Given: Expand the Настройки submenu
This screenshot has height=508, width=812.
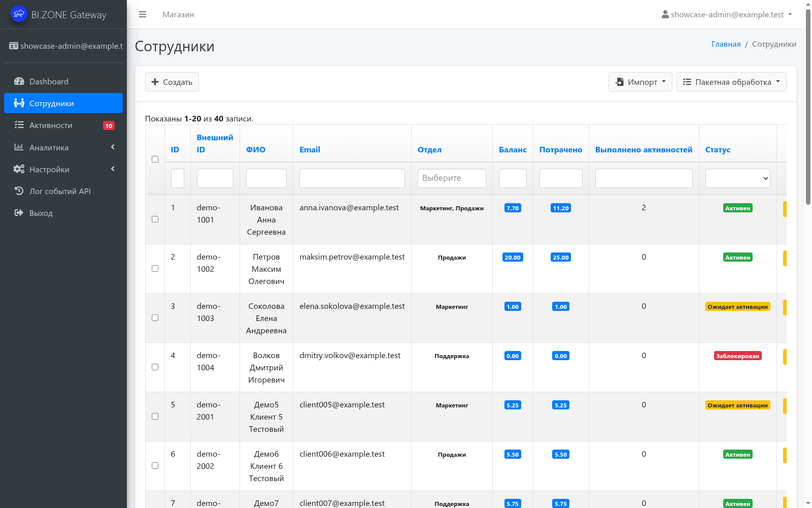Looking at the screenshot, I should [63, 169].
